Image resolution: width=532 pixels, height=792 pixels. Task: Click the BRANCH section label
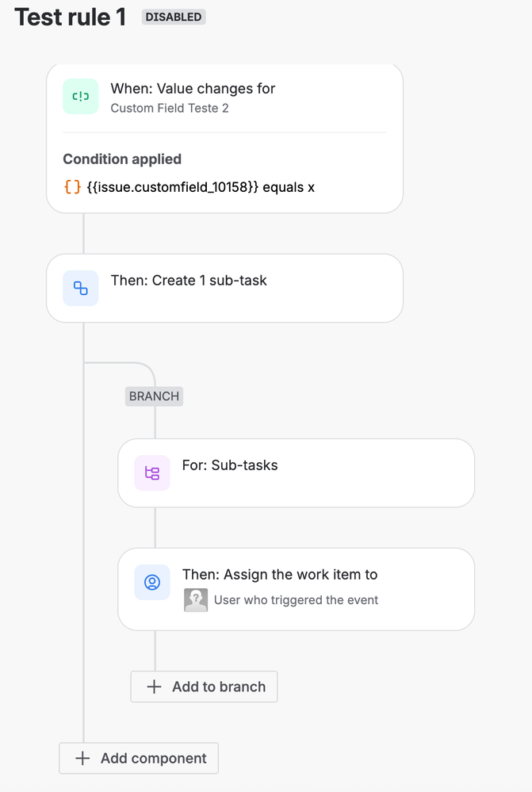coord(153,396)
